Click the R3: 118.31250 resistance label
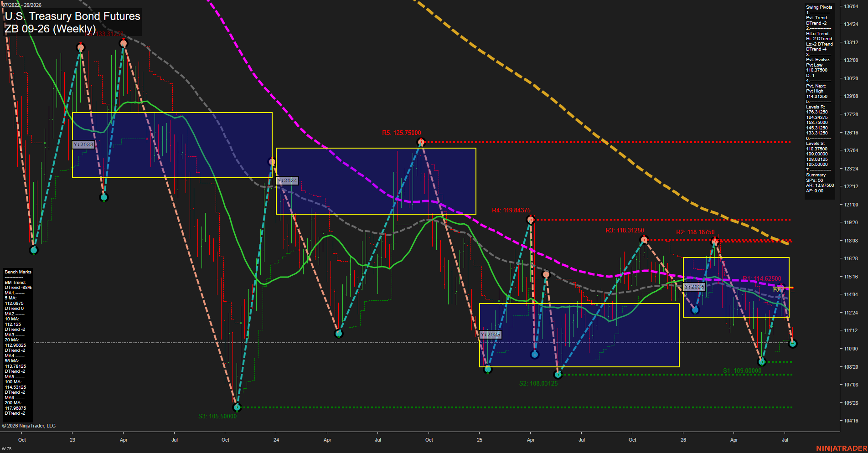This screenshot has height=453, width=868. click(625, 231)
